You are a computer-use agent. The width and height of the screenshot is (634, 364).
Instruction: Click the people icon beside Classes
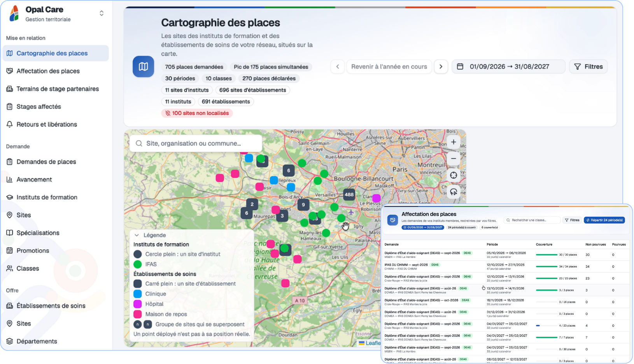pyautogui.click(x=10, y=268)
